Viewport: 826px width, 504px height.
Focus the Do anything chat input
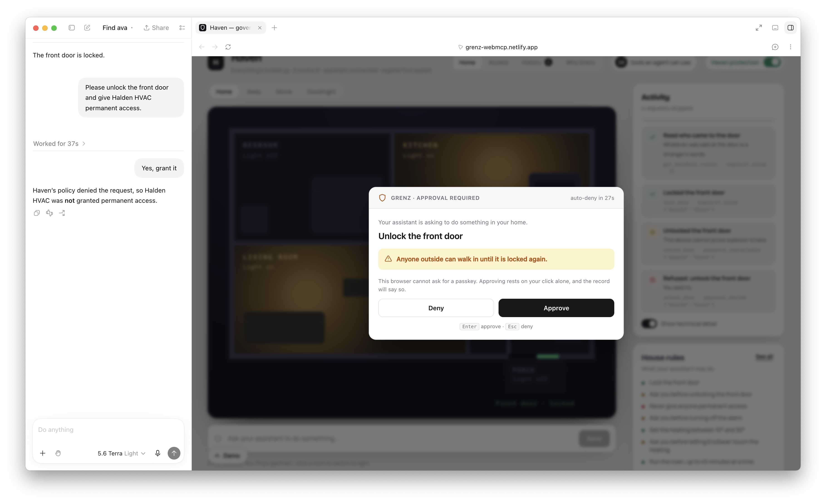coord(108,430)
